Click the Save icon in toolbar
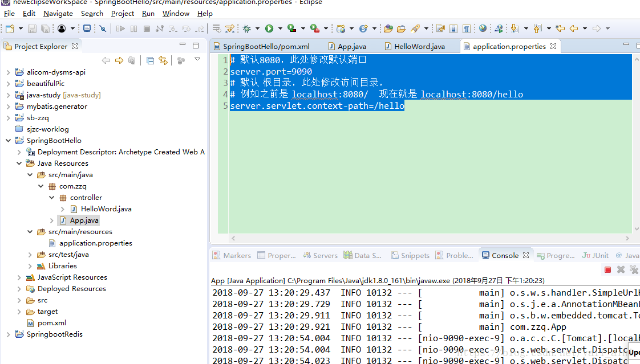640x364 pixels. point(33,28)
